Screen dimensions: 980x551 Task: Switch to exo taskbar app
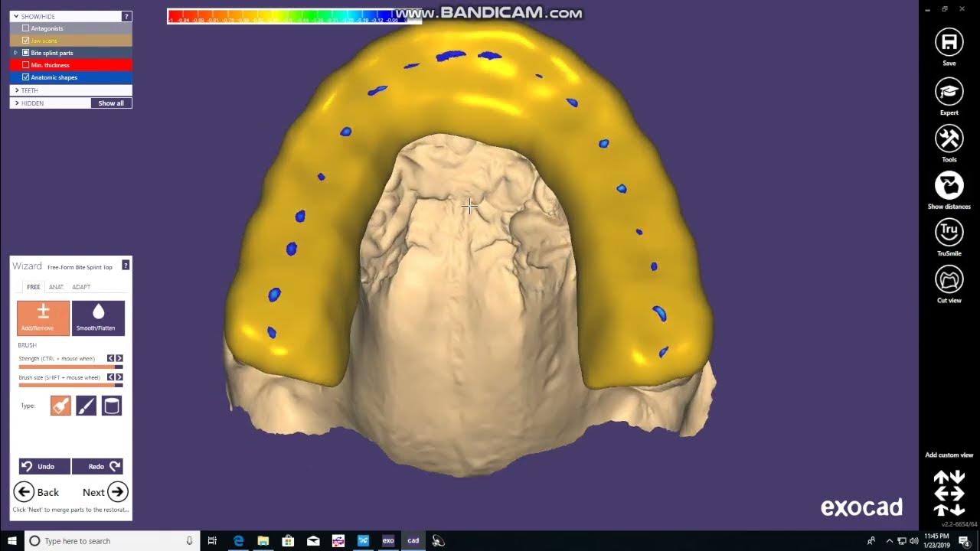coord(388,541)
